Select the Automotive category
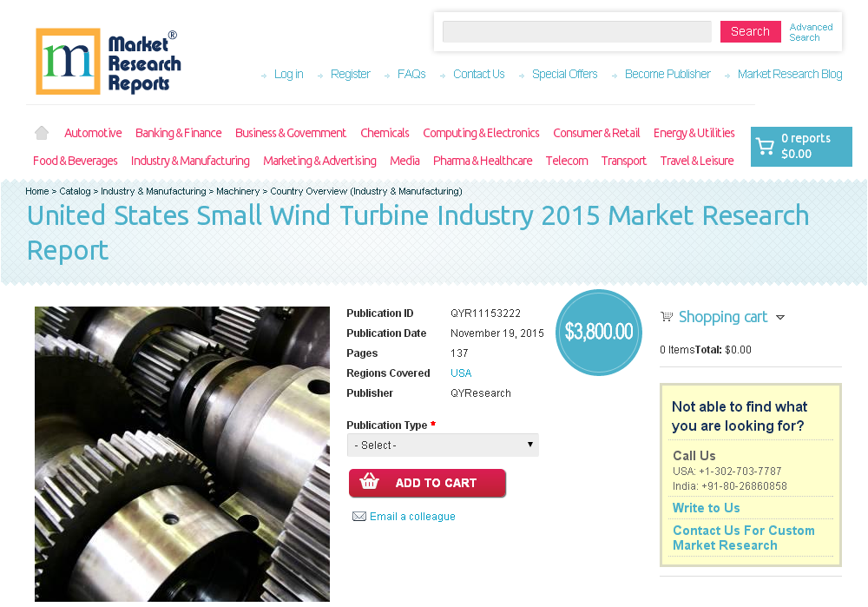This screenshot has height=607, width=868. click(x=93, y=133)
